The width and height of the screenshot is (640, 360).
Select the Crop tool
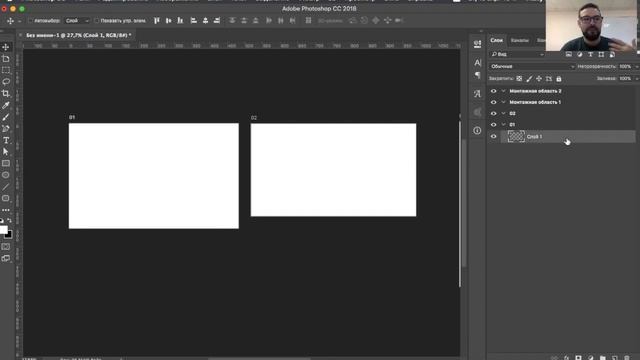6,93
